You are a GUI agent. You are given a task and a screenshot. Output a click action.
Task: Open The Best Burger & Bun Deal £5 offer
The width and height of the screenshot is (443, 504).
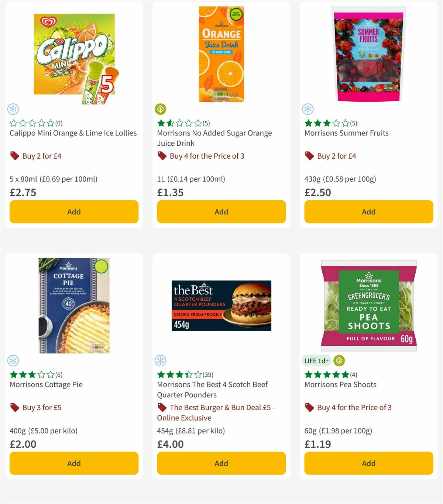click(x=221, y=412)
